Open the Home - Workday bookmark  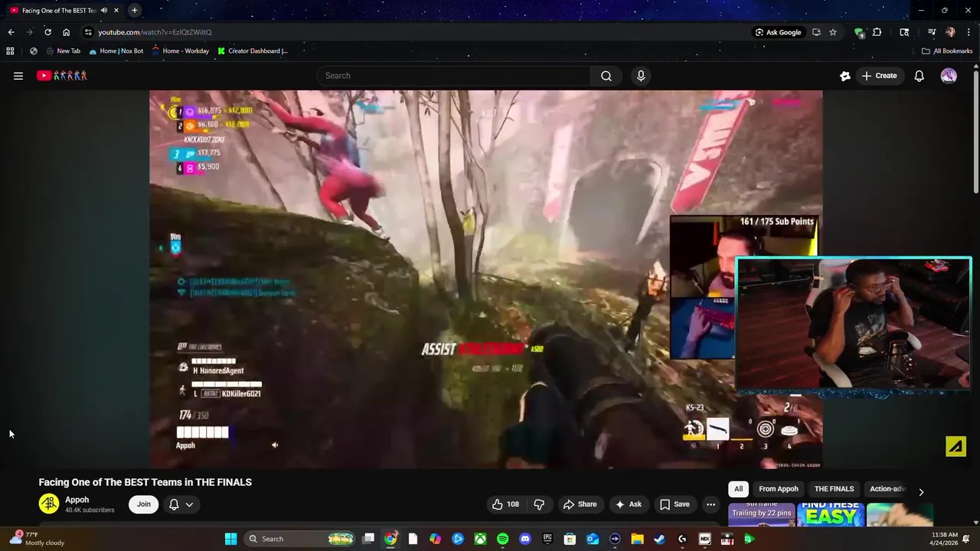(180, 51)
